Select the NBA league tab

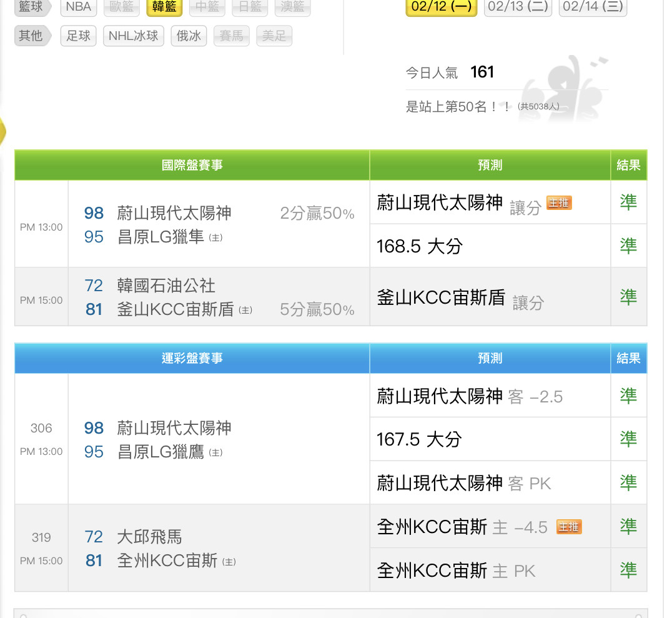79,7
